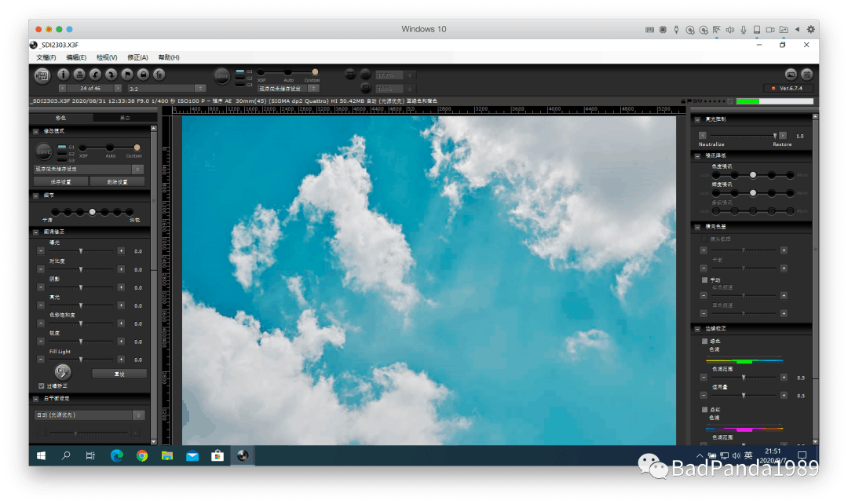Viewport: 848px width, 504px height.
Task: Click the delete trash icon in toolbar
Action: pyautogui.click(x=159, y=75)
